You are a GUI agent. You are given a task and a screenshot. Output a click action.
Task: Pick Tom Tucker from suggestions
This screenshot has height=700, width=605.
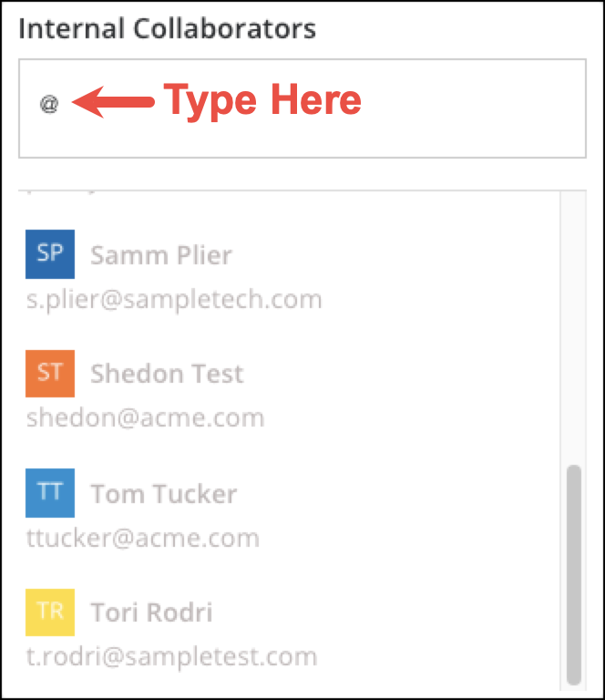163,494
